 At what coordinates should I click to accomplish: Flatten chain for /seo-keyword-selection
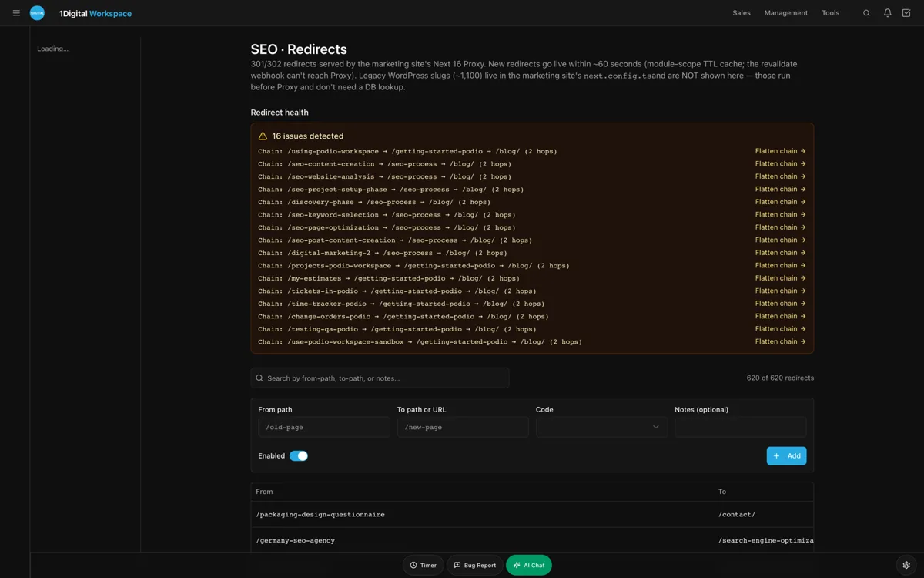(x=780, y=214)
